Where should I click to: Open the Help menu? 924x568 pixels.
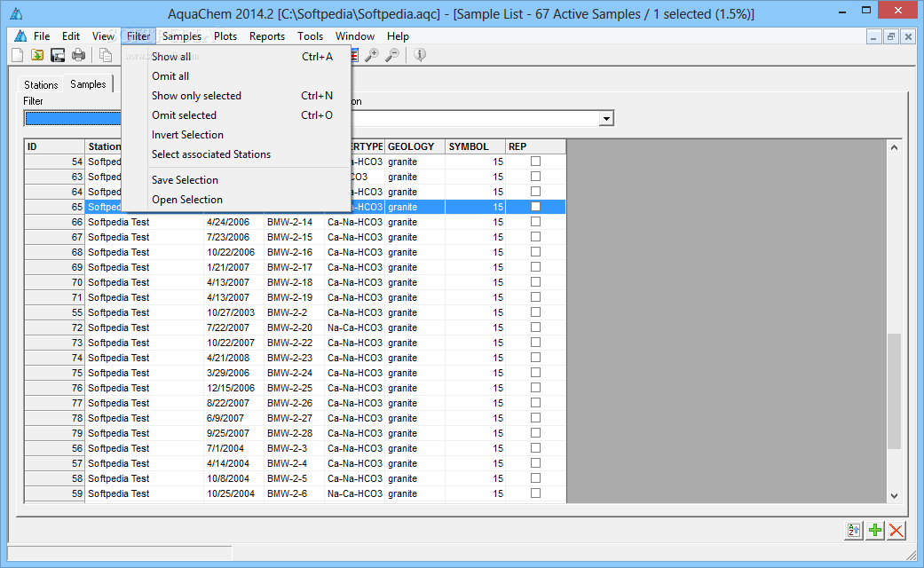click(x=398, y=35)
